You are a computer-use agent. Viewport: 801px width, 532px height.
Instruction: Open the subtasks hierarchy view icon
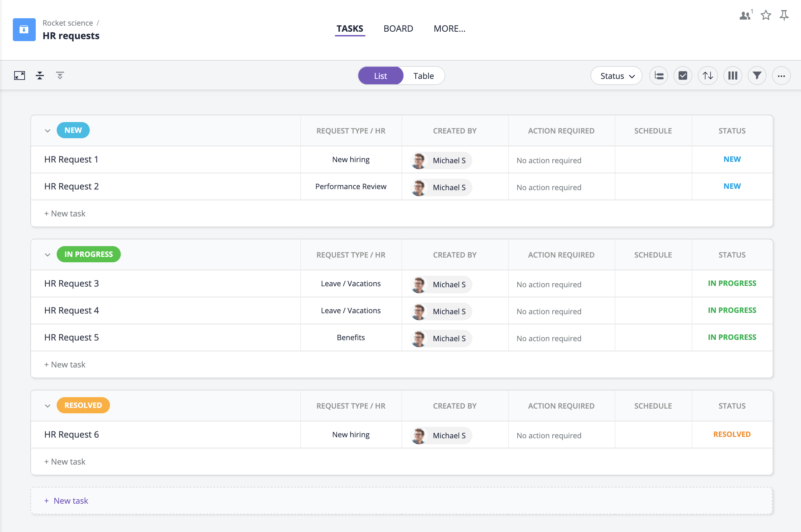pyautogui.click(x=658, y=76)
